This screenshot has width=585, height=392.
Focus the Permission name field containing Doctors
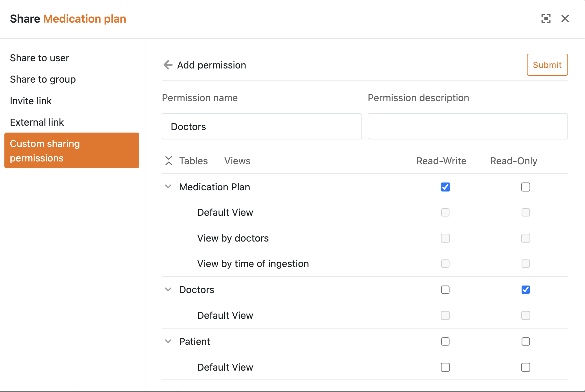tap(262, 126)
